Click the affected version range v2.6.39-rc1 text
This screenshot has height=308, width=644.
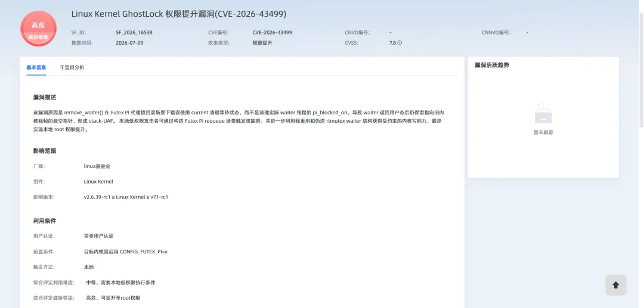point(126,197)
